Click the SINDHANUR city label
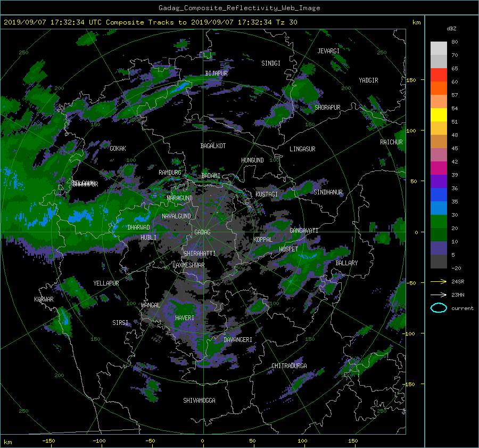 (x=328, y=192)
